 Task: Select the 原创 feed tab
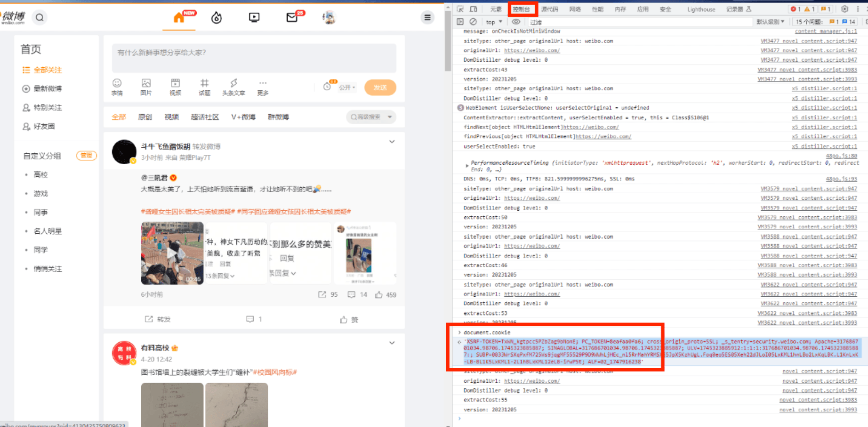[145, 117]
